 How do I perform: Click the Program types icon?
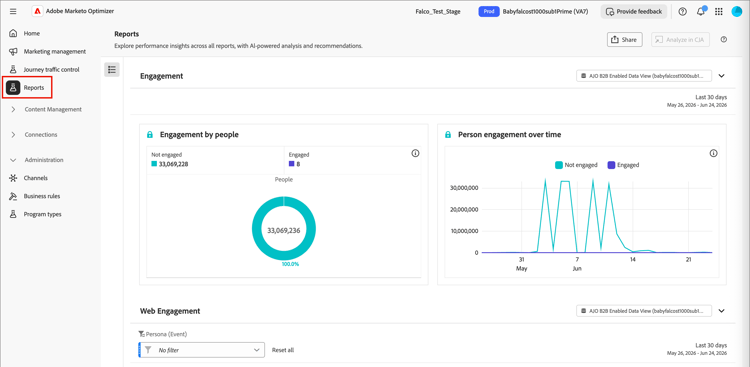coord(13,214)
